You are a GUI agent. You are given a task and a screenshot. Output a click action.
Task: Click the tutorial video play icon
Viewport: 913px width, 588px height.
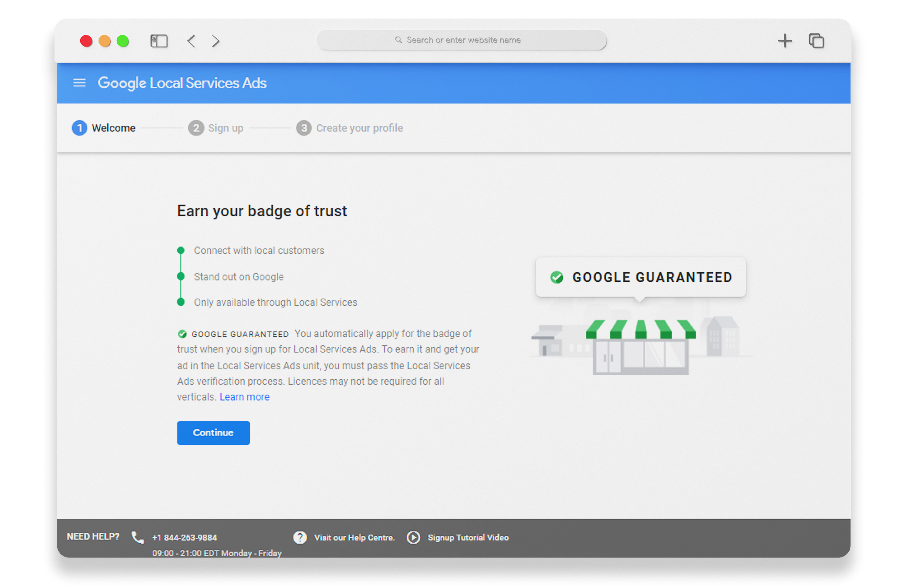coord(413,537)
